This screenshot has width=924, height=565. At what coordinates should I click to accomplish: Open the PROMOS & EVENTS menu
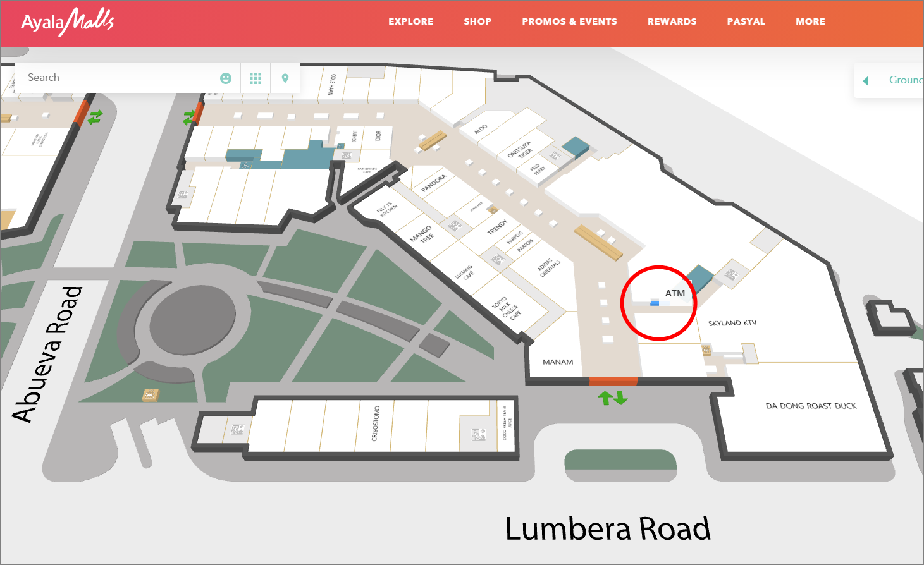point(569,21)
